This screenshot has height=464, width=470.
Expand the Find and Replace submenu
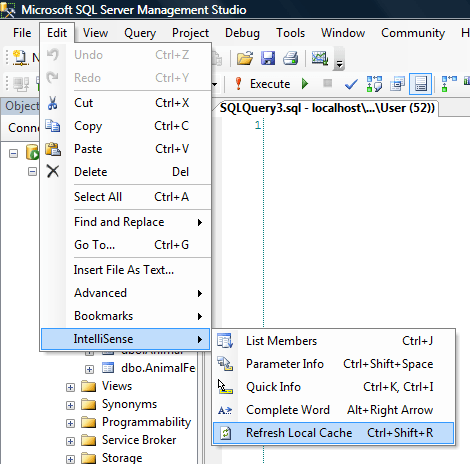coord(126,222)
